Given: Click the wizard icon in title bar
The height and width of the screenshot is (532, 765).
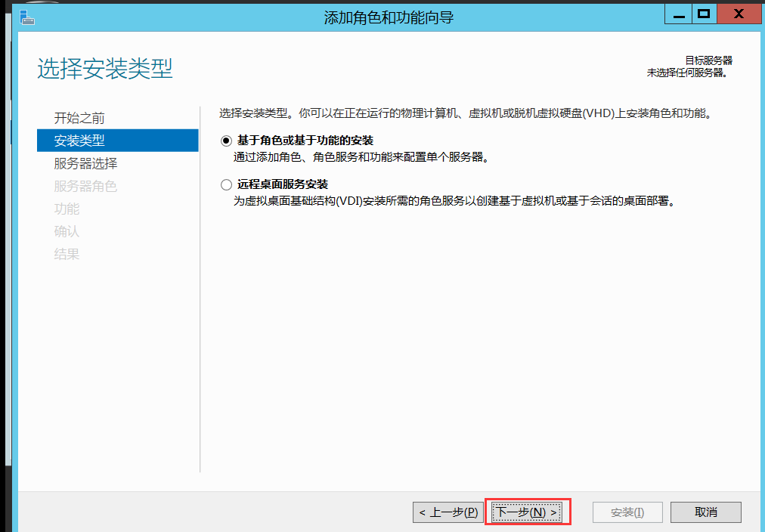Looking at the screenshot, I should [26, 14].
